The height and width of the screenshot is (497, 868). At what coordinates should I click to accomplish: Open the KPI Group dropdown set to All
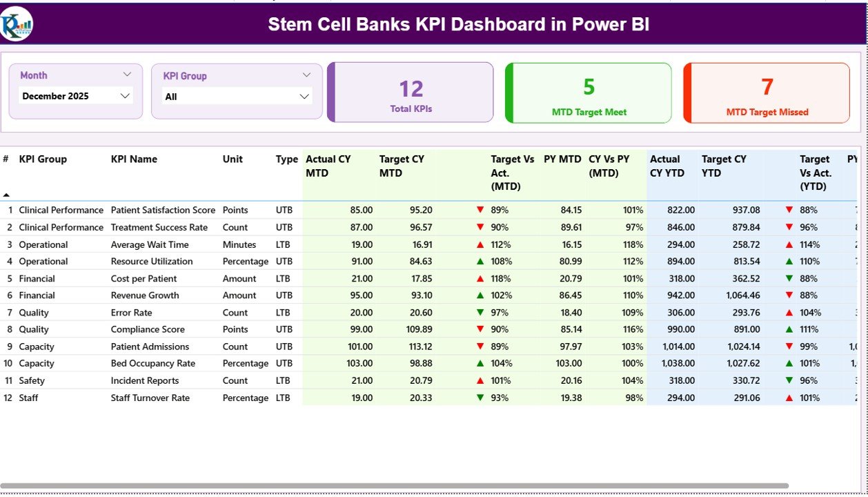point(236,96)
